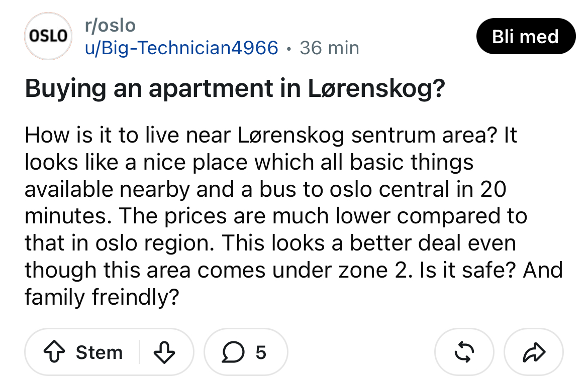588x379 pixels.
Task: Share the post using the arrow icon
Action: [x=534, y=352]
